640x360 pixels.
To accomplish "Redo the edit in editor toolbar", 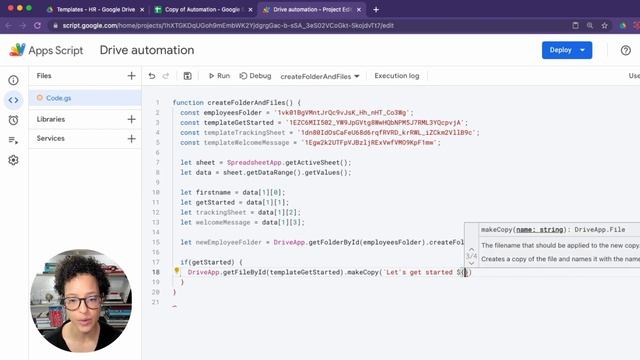I will (x=166, y=76).
